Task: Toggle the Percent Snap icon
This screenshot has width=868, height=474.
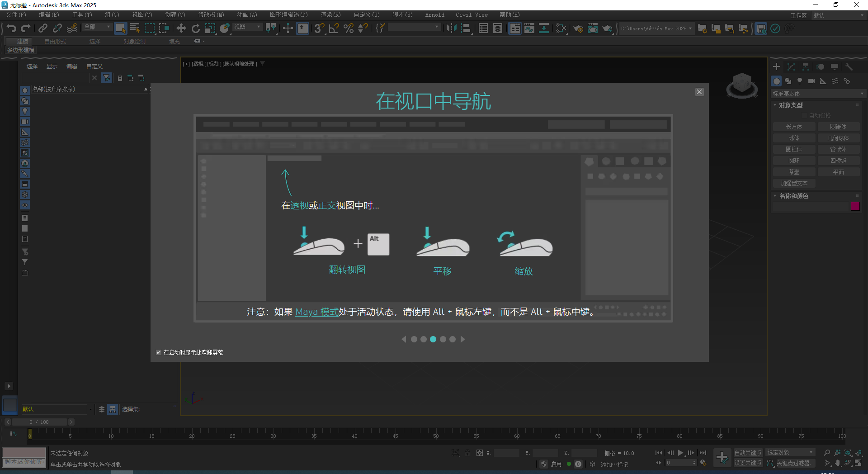Action: pyautogui.click(x=349, y=28)
